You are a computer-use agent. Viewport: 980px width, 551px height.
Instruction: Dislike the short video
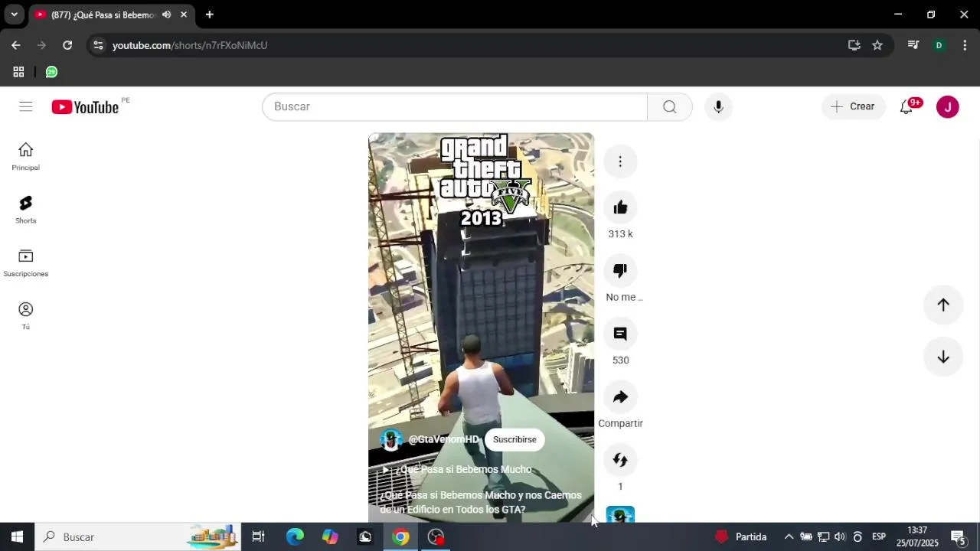tap(620, 270)
